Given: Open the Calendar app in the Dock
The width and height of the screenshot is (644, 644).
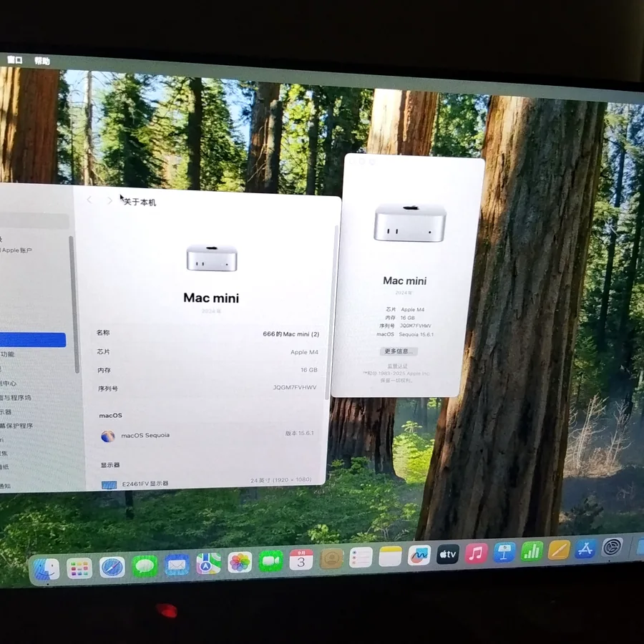Looking at the screenshot, I should coord(301,560).
